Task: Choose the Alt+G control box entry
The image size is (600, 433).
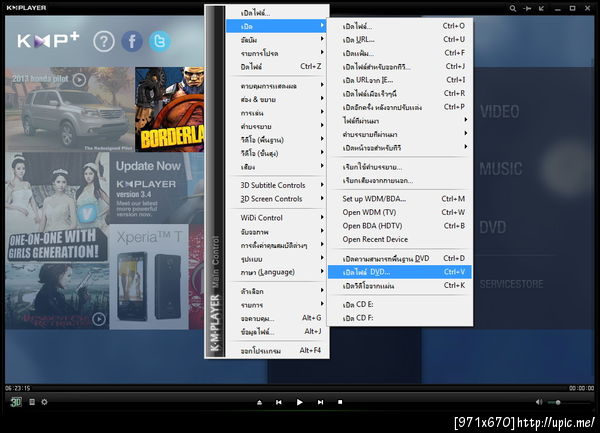Action: 278,318
